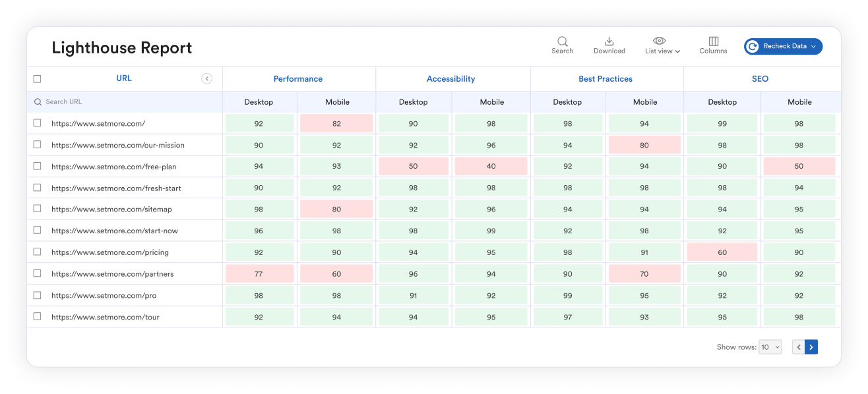The height and width of the screenshot is (394, 868).
Task: Click the next page arrow icon
Action: pyautogui.click(x=812, y=347)
